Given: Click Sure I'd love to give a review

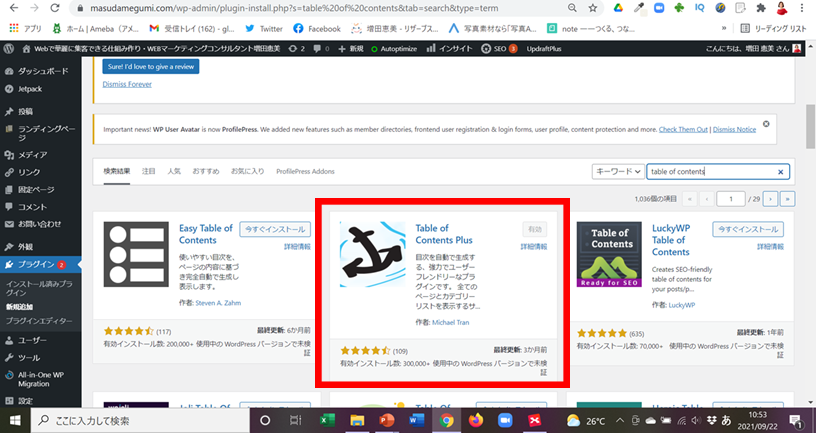Looking at the screenshot, I should (151, 67).
